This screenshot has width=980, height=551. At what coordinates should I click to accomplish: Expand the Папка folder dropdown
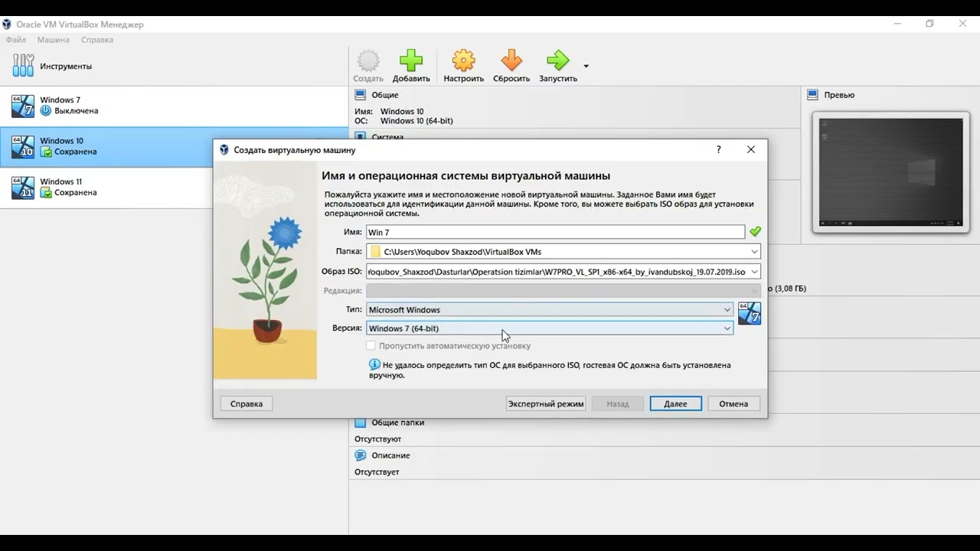tap(754, 252)
